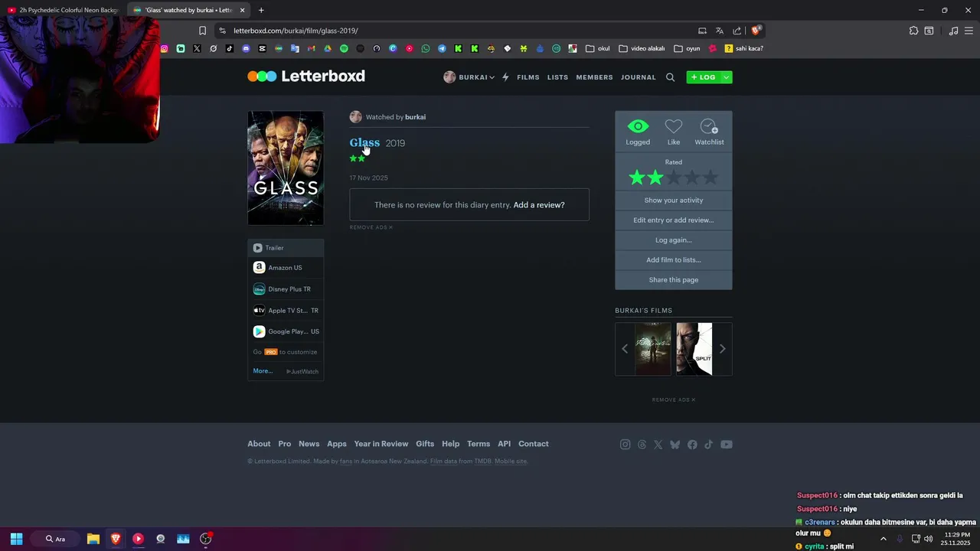Expand the arrow beside the LOG button

pyautogui.click(x=726, y=77)
